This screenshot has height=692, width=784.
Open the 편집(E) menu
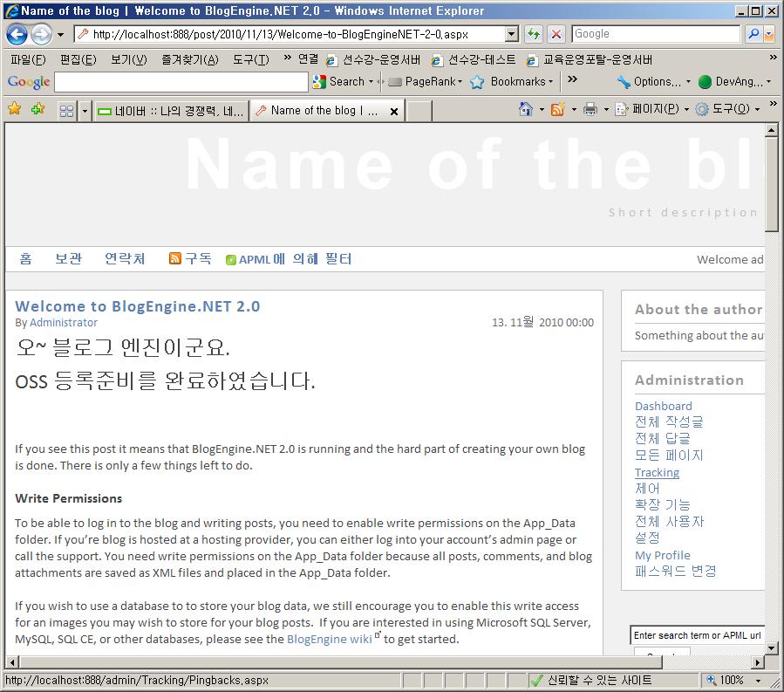[78, 59]
